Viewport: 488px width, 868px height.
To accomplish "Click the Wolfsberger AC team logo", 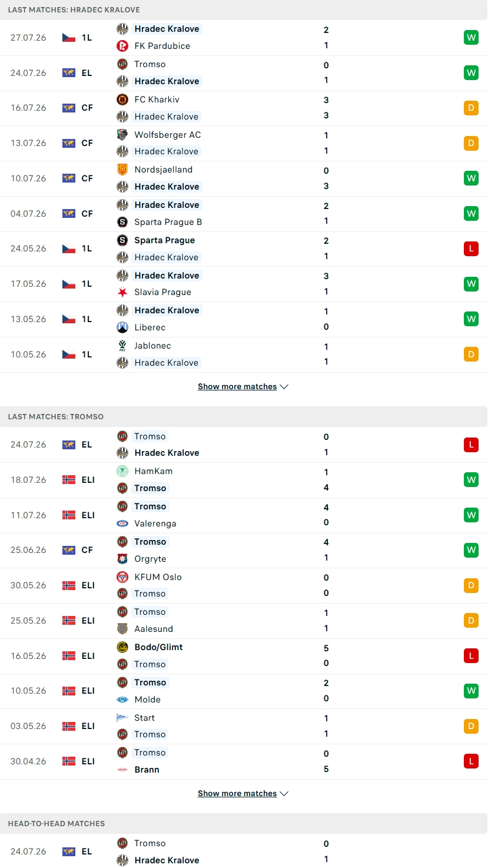I will pos(122,135).
